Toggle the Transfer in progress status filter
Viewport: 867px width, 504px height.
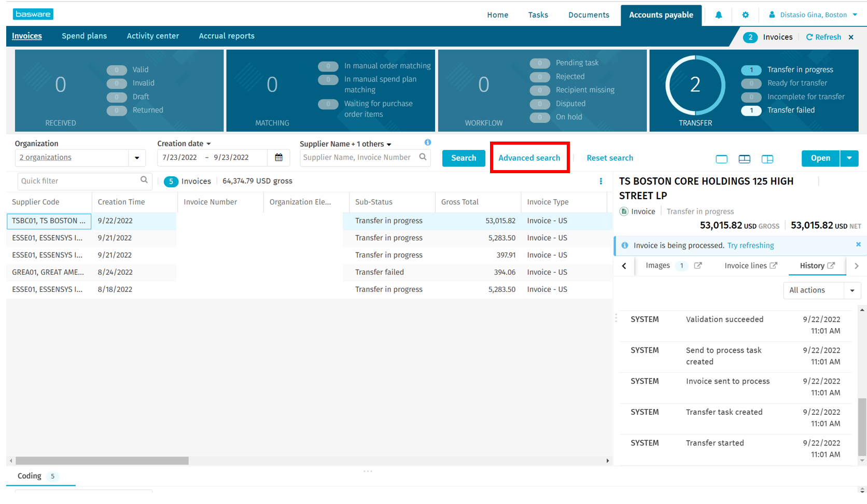751,70
